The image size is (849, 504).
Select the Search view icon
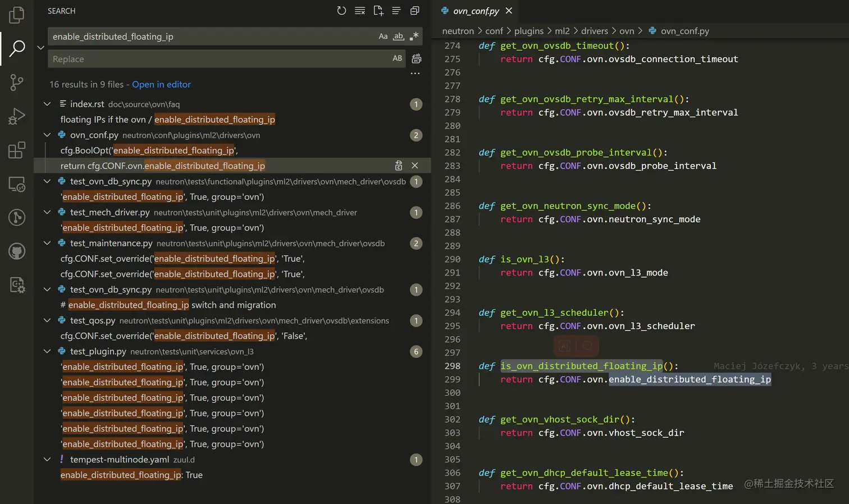[x=17, y=48]
